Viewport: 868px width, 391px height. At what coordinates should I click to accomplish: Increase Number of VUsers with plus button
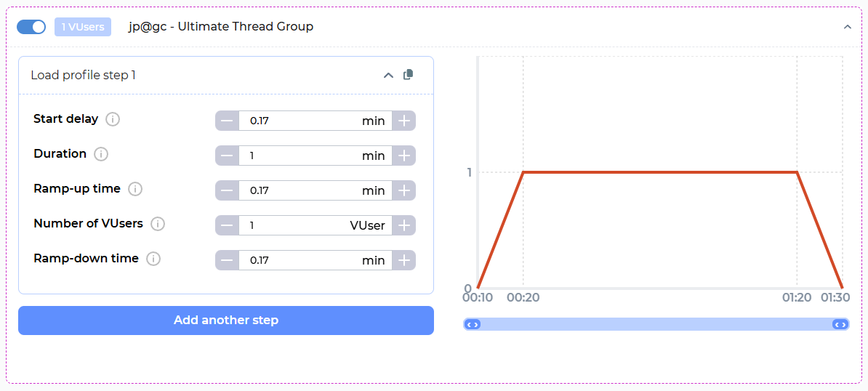click(x=404, y=225)
